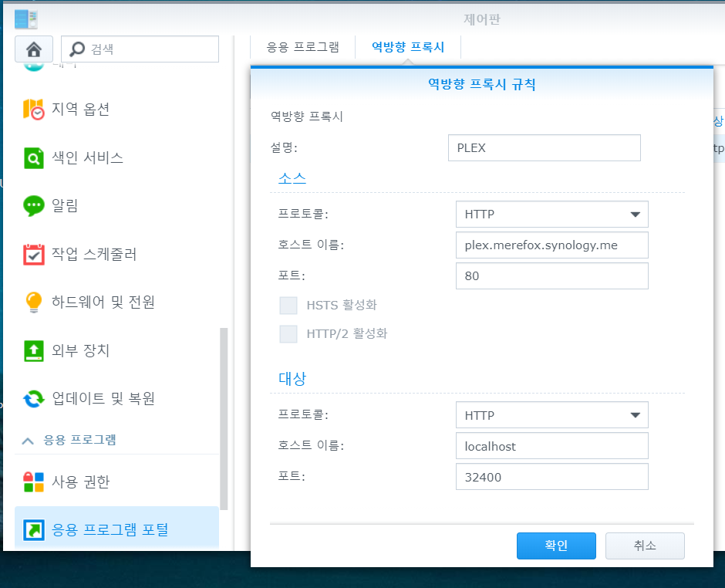Click the 검색 search input field
The image size is (725, 588).
coord(140,49)
